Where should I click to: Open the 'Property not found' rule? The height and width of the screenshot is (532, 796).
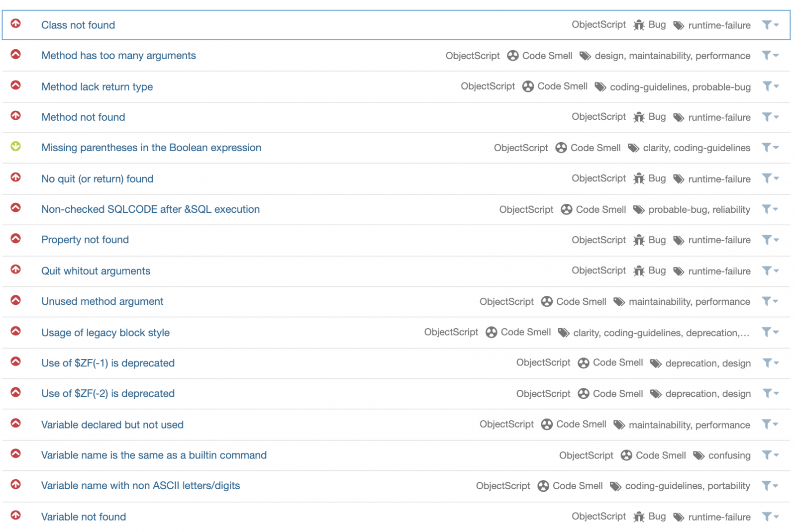(85, 240)
